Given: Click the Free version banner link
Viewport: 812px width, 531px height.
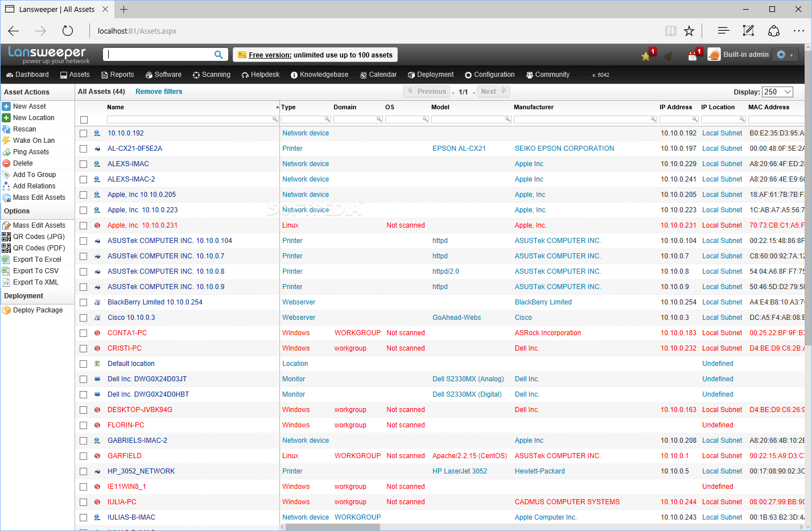Looking at the screenshot, I should (315, 55).
